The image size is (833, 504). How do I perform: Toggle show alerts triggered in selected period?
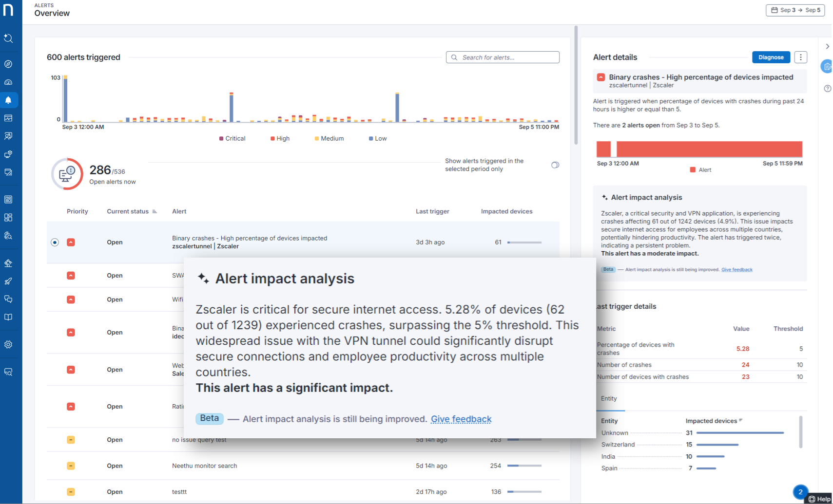[555, 165]
